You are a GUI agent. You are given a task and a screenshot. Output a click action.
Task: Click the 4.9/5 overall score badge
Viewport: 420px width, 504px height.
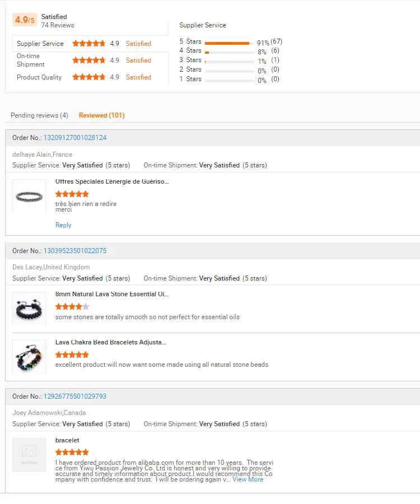(x=25, y=20)
